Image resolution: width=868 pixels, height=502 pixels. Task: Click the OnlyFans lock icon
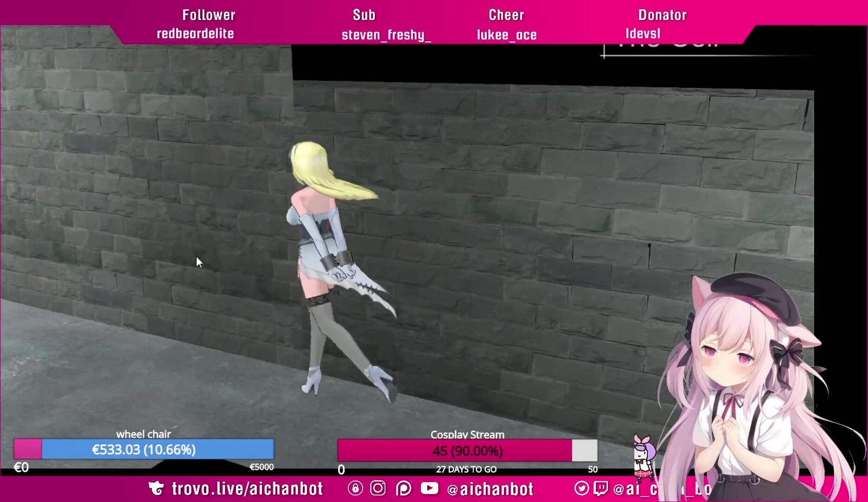pos(355,489)
